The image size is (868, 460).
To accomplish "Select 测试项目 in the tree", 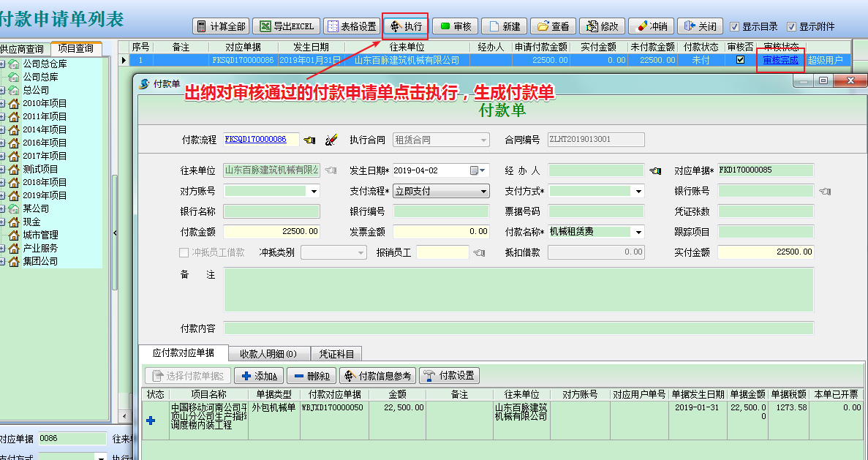I will 40,169.
